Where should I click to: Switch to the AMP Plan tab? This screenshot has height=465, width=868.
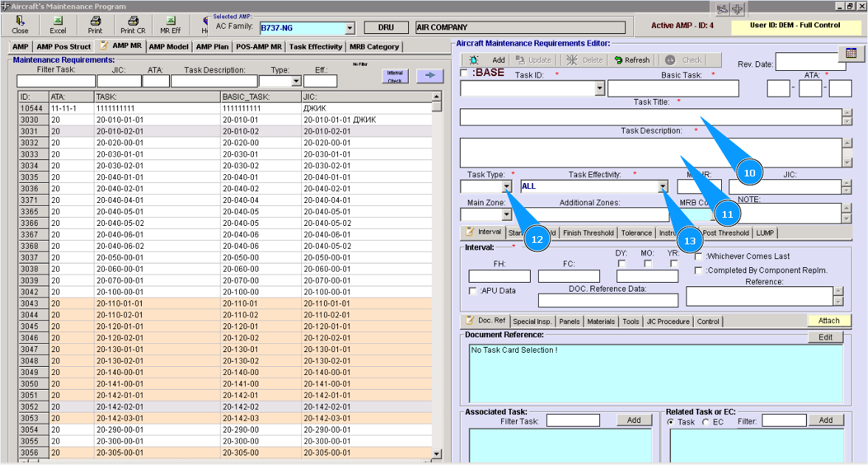click(213, 46)
